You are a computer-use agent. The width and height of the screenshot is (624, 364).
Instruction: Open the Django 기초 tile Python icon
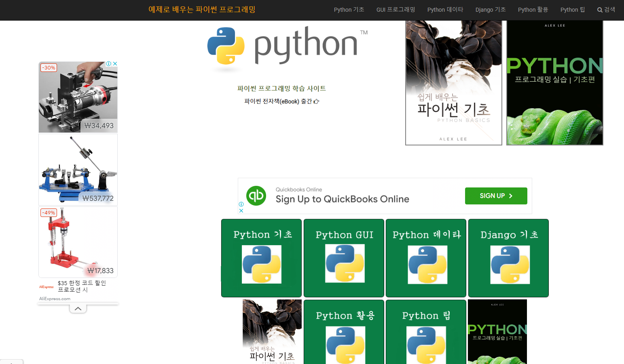click(510, 265)
